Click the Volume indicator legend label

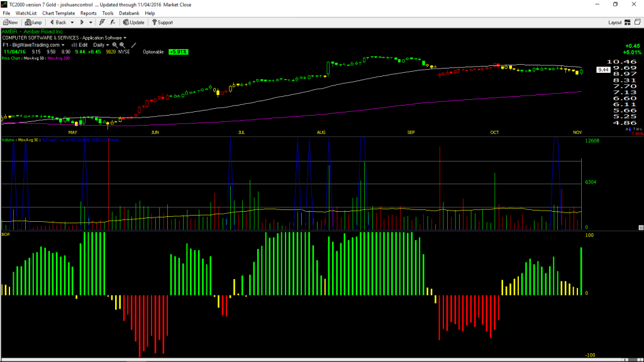[8, 140]
